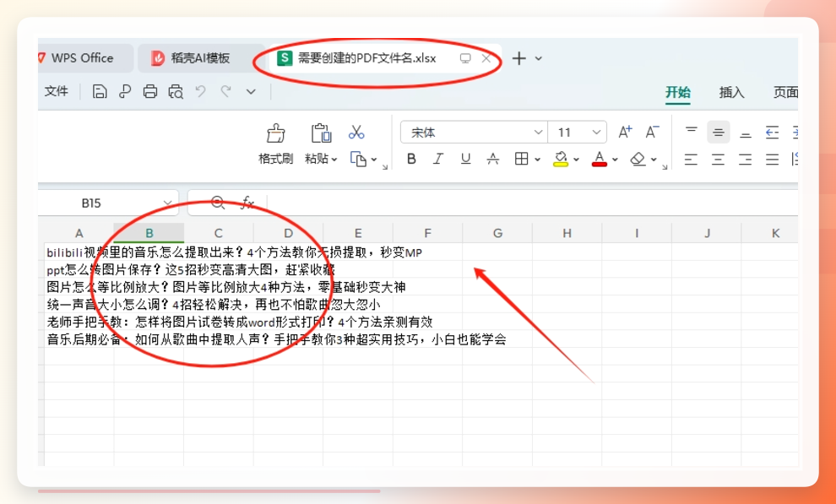Toggle Italic formatting

coord(438,159)
